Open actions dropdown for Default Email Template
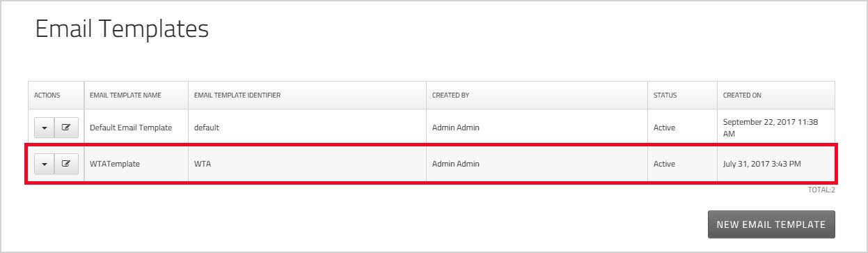The height and width of the screenshot is (253, 868). (45, 128)
